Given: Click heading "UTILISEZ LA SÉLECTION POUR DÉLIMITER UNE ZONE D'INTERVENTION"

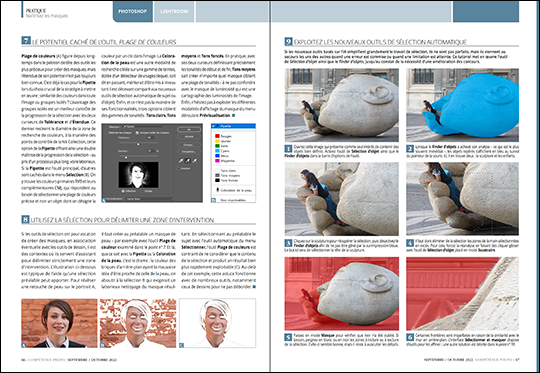Looking at the screenshot, I should (122, 220).
